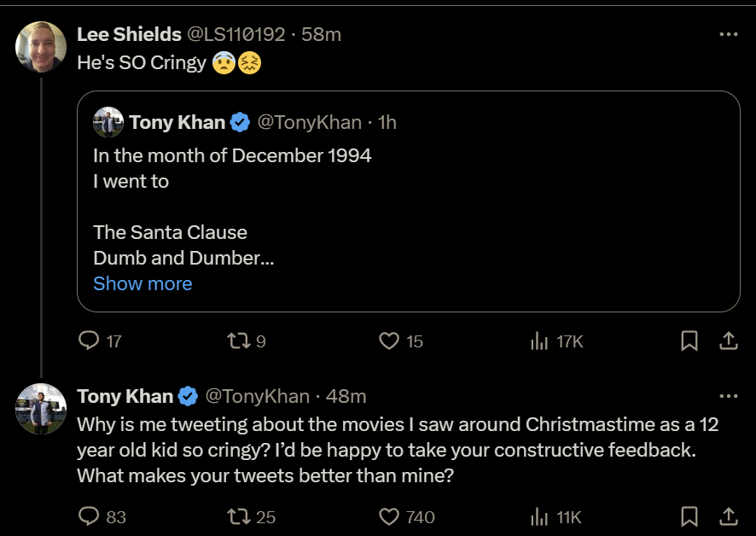Bookmark Lee Shields' tweet

[689, 341]
